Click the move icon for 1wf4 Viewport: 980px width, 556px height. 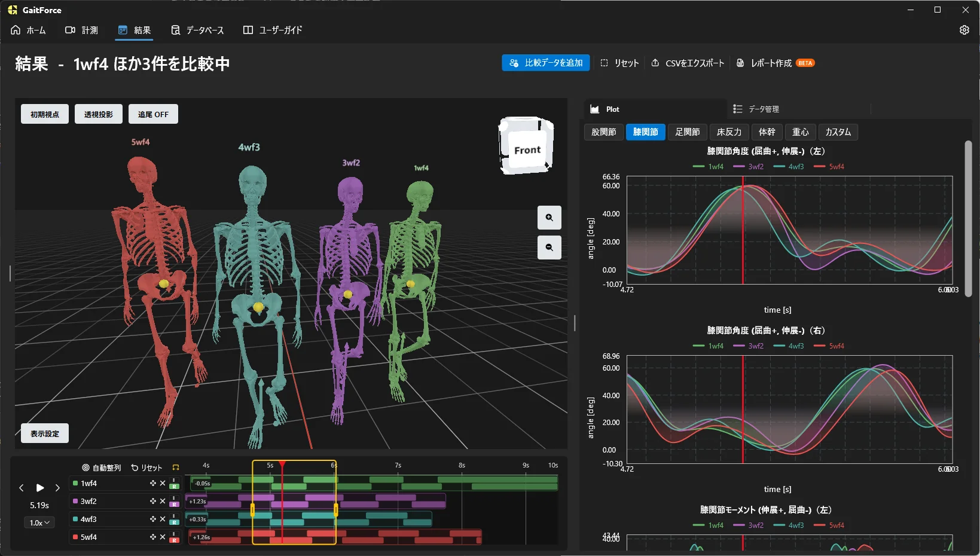tap(152, 483)
